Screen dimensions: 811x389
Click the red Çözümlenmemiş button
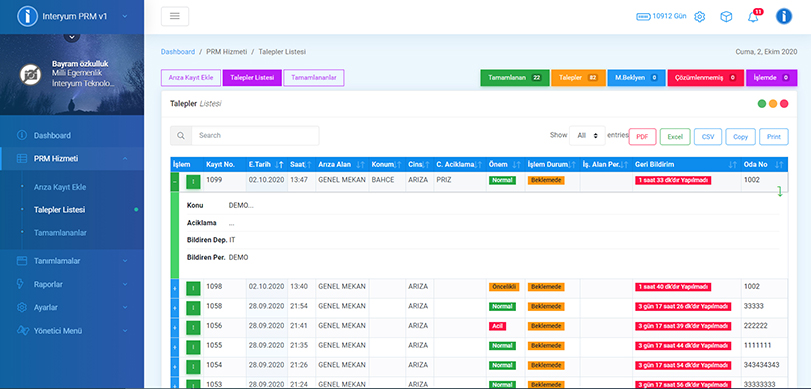pos(706,78)
